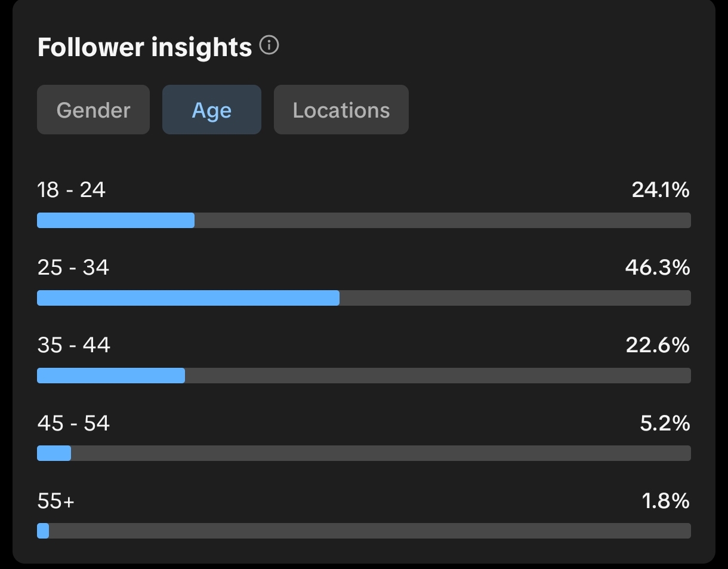Click the 46.3% percentage value

(x=658, y=267)
